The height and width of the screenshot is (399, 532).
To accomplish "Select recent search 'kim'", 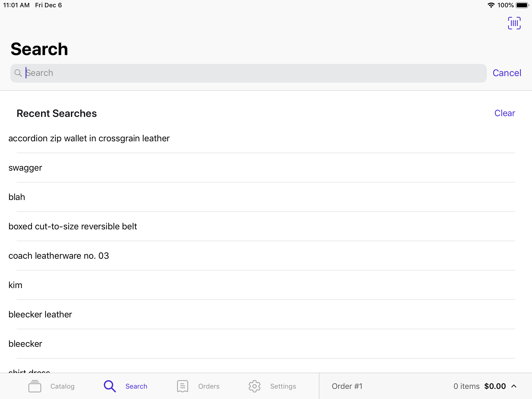I will [266, 285].
